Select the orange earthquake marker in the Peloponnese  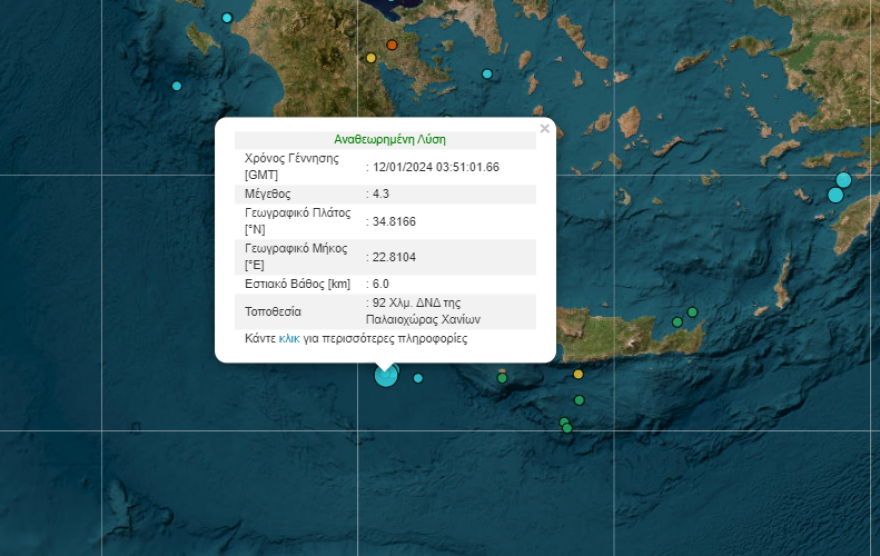tap(392, 45)
